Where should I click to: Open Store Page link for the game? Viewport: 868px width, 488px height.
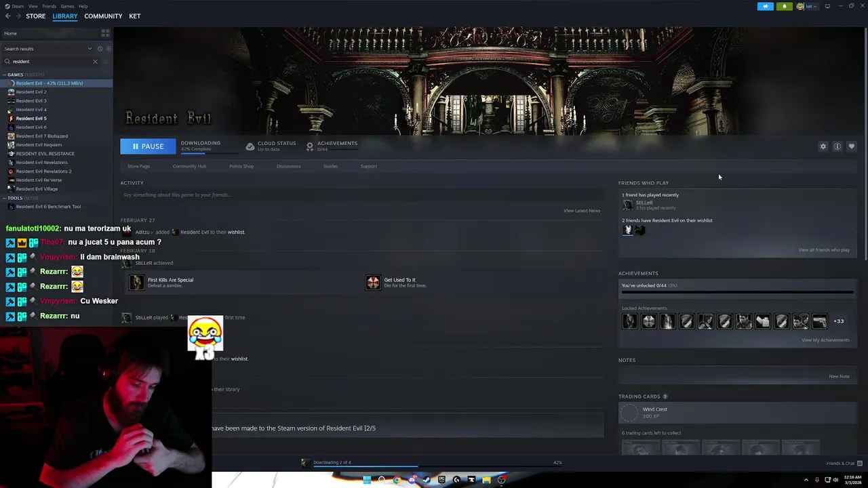tap(138, 166)
